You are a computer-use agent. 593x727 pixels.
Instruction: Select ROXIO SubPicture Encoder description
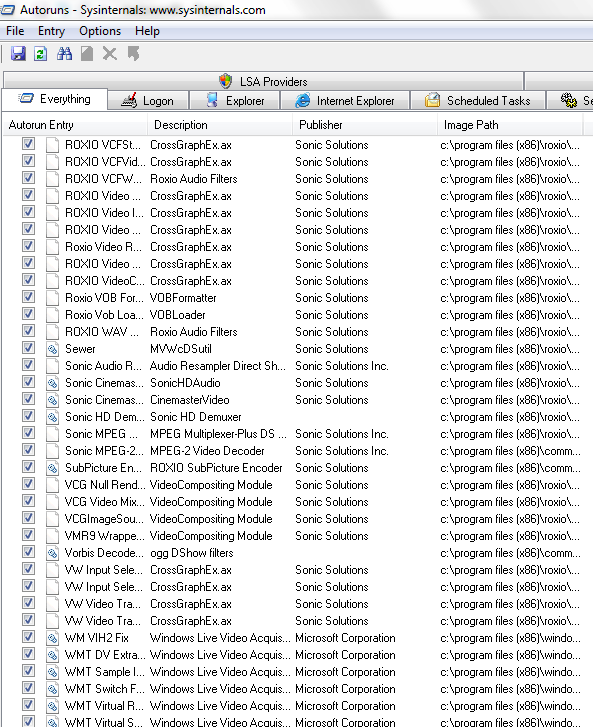coord(216,468)
